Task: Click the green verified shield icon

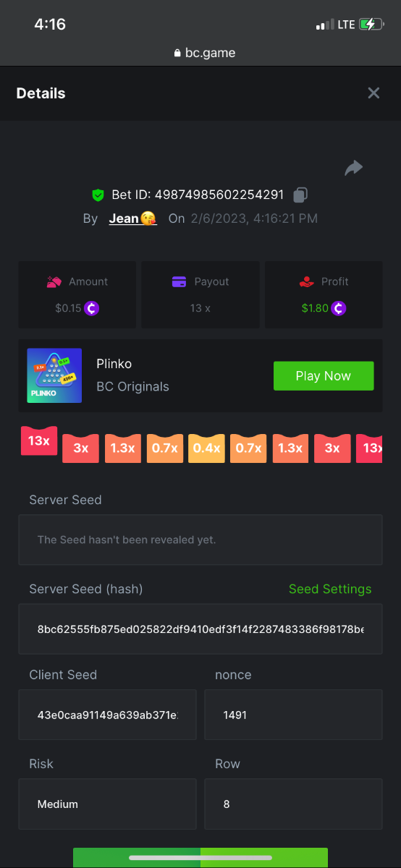Action: point(98,195)
